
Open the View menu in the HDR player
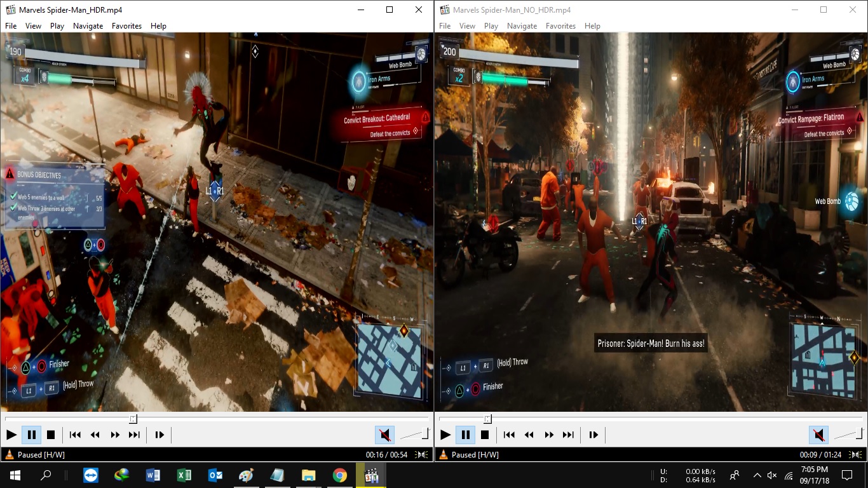coord(33,26)
